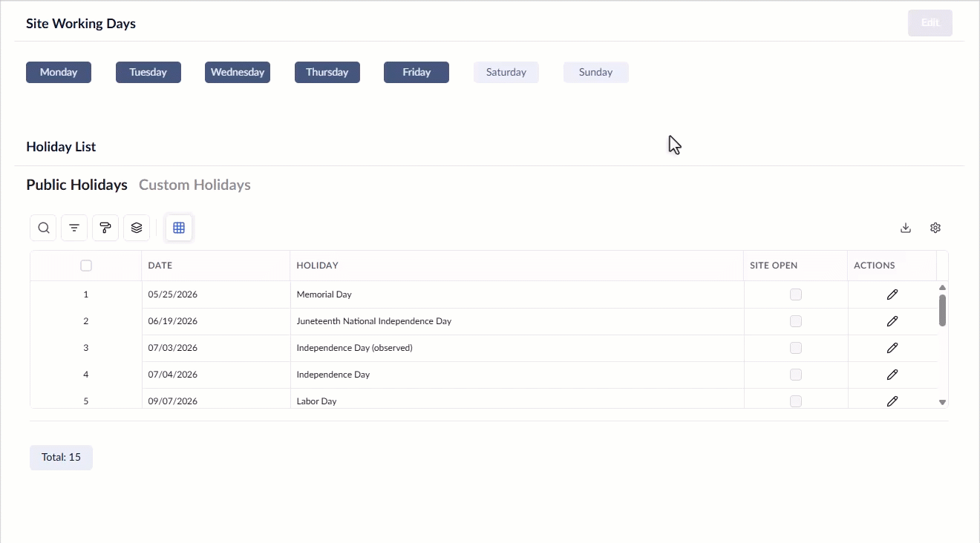Viewport: 980px width, 543px height.
Task: Toggle Monday working day
Action: coord(59,72)
